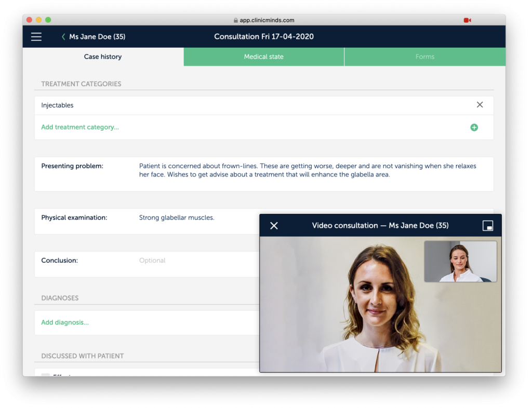Switch video call to picture-in-picture mode

[x=487, y=225]
